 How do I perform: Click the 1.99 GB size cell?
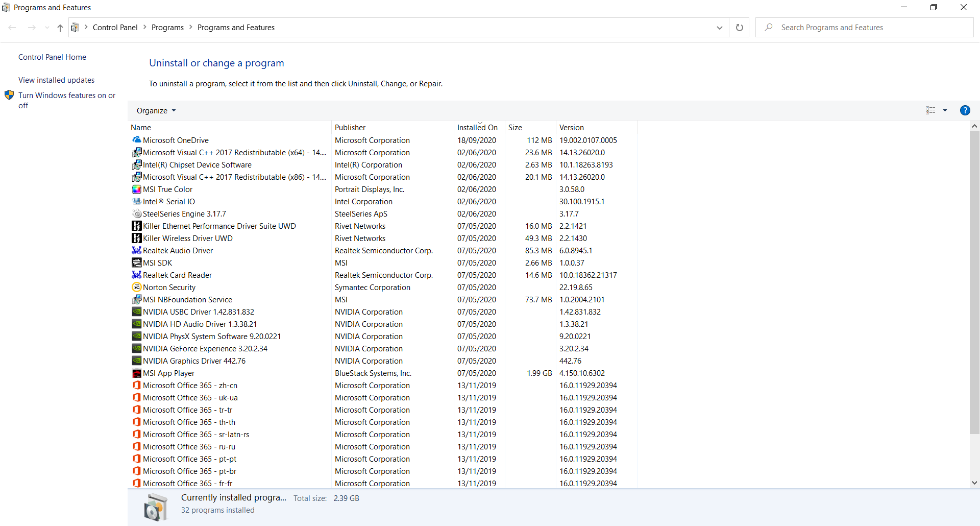(x=540, y=373)
